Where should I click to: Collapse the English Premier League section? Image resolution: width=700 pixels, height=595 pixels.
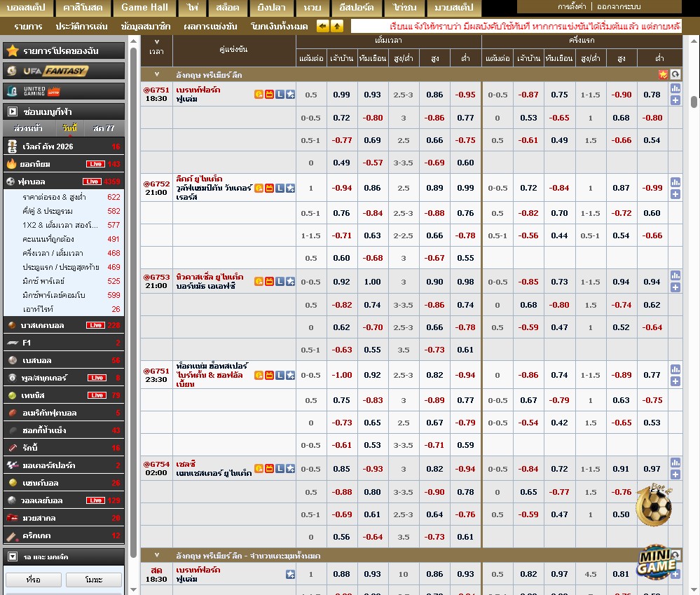tap(157, 74)
